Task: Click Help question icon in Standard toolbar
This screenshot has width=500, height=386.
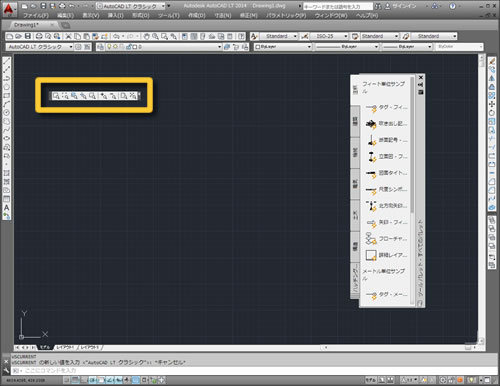Action: (x=241, y=36)
